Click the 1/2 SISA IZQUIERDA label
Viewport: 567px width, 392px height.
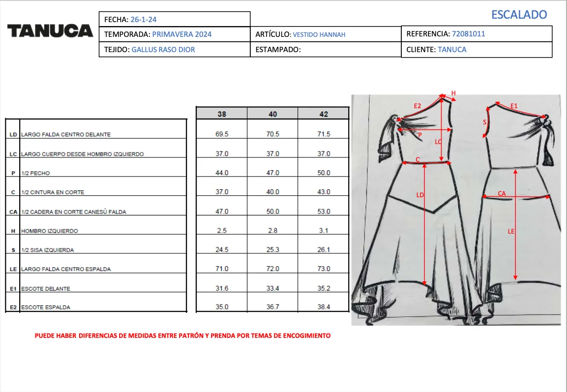coord(47,250)
